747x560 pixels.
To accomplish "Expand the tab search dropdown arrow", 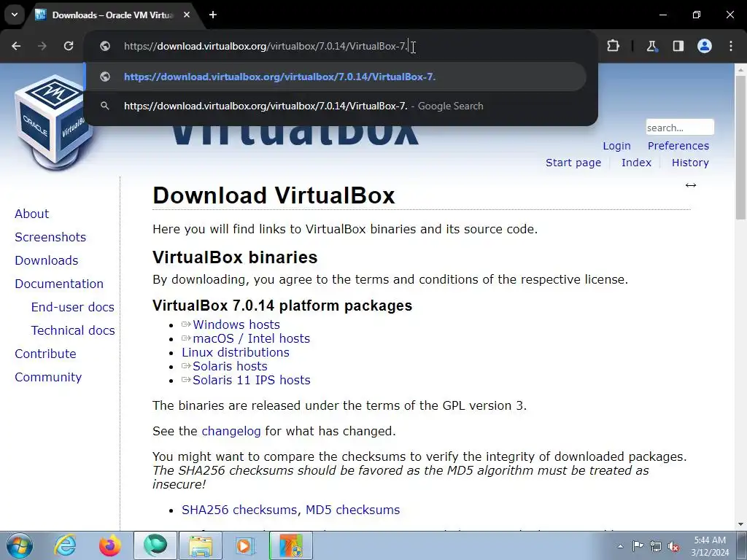I will (15, 15).
